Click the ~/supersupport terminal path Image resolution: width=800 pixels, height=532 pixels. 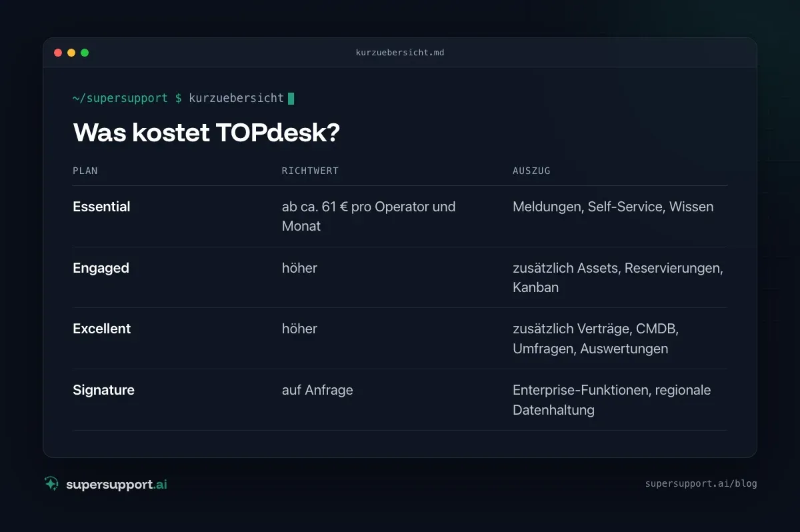pos(120,99)
